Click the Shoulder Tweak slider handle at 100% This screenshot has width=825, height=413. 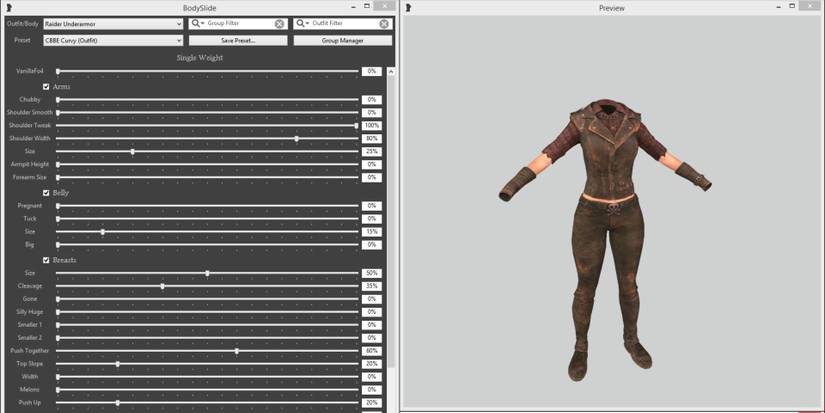tap(356, 126)
